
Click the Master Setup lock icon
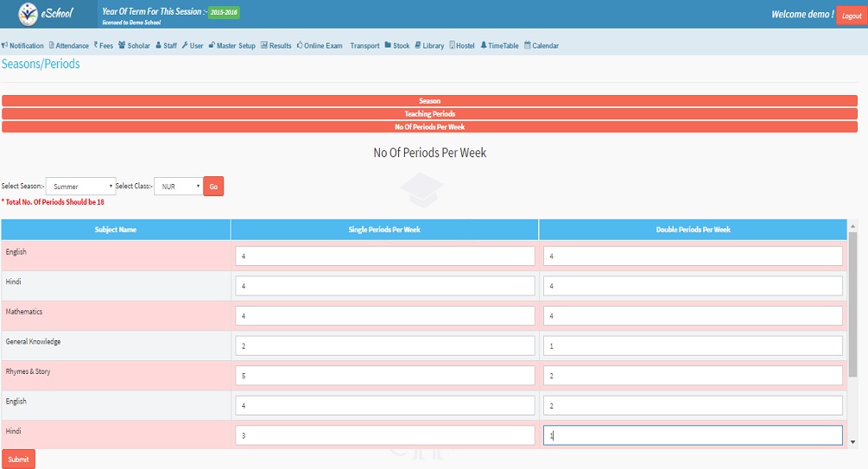[x=212, y=46]
